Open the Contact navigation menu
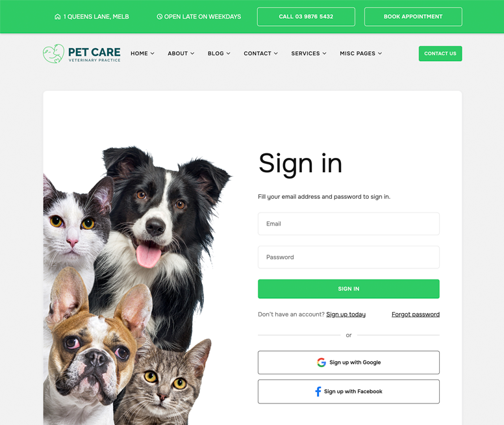Viewport: 504px width, 425px height. 260,53
